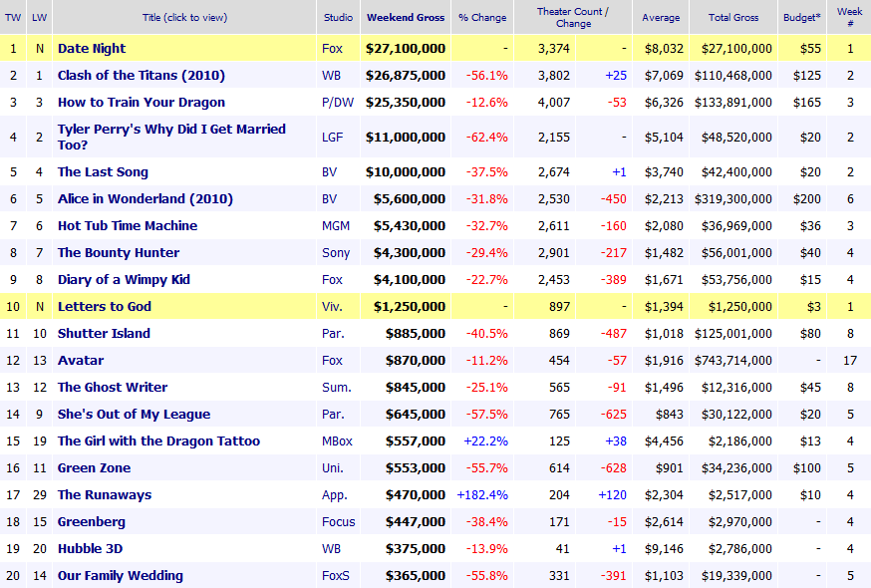
Task: Sort by Theater Count / Change header
Action: point(573,17)
